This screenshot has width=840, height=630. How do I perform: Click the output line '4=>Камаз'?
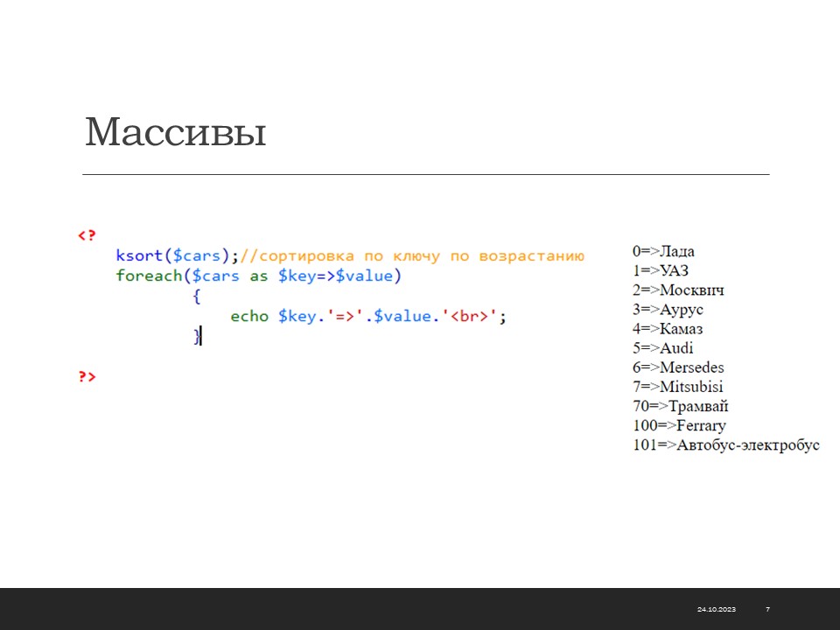click(668, 329)
